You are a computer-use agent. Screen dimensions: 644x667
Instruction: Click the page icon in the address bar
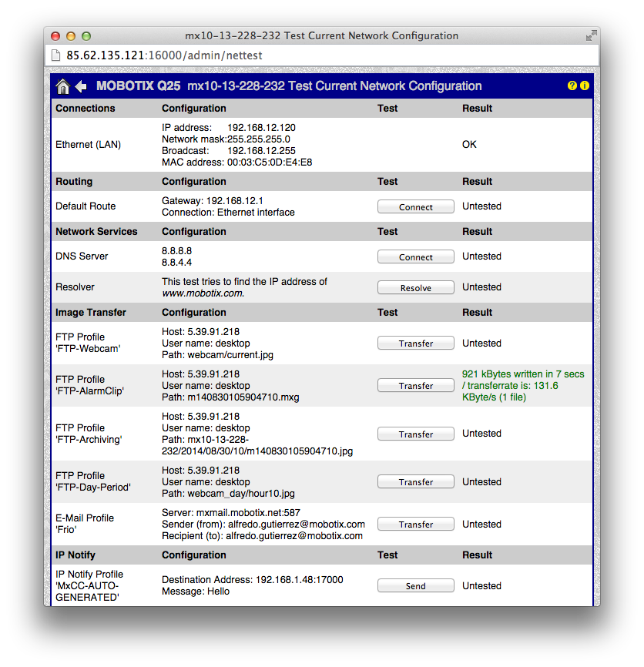(55, 55)
